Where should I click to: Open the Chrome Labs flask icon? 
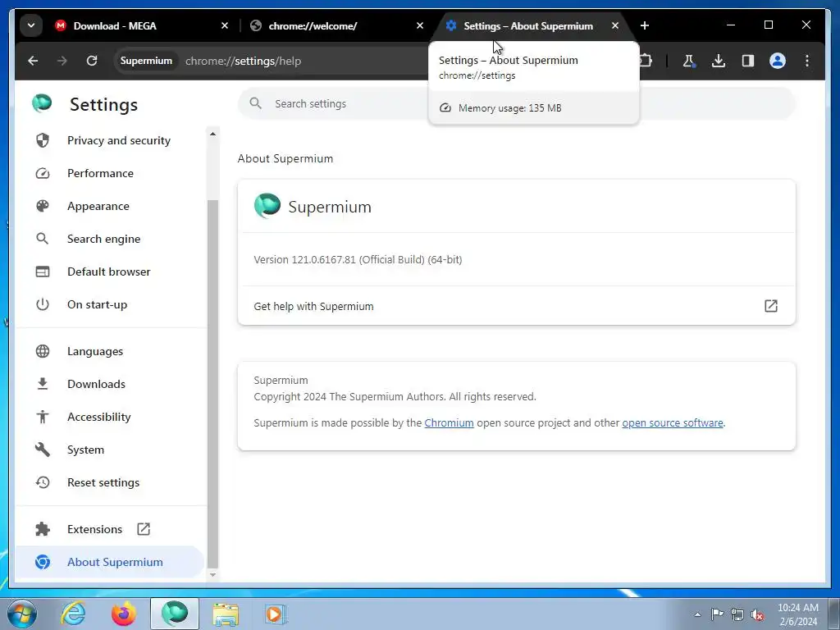689,61
